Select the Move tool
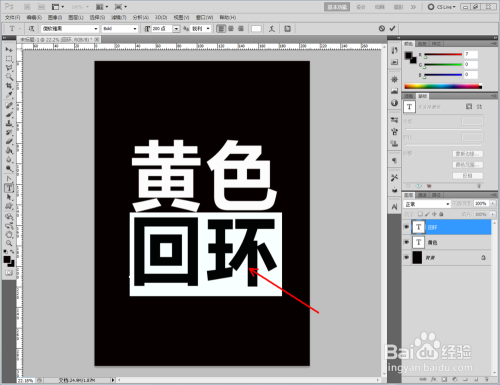 9,50
